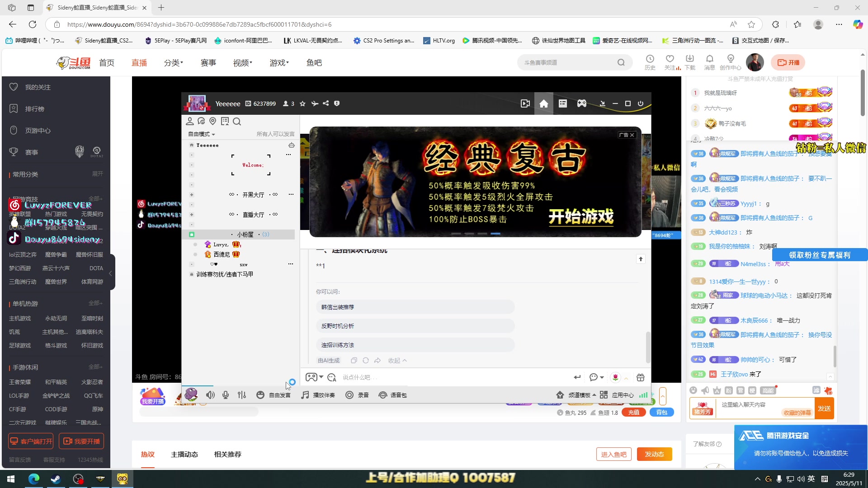Image resolution: width=868 pixels, height=488 pixels.
Task: Open the 游戏 dropdown in Douyu nav
Action: (x=279, y=63)
